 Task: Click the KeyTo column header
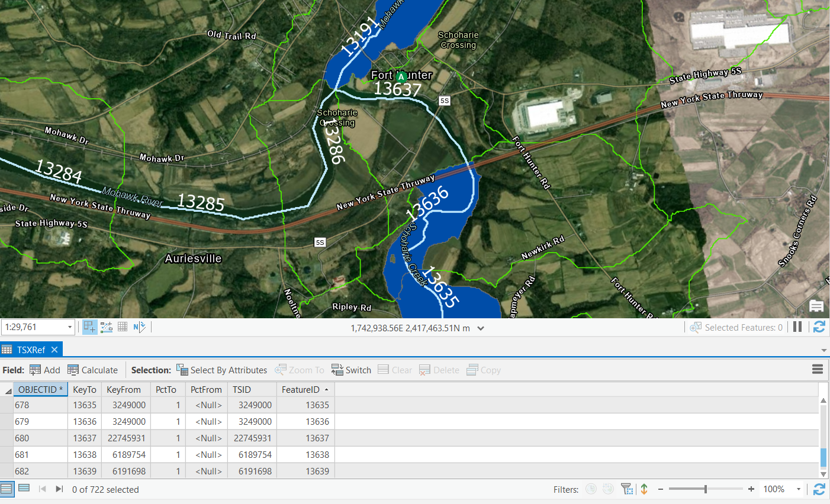(x=85, y=389)
